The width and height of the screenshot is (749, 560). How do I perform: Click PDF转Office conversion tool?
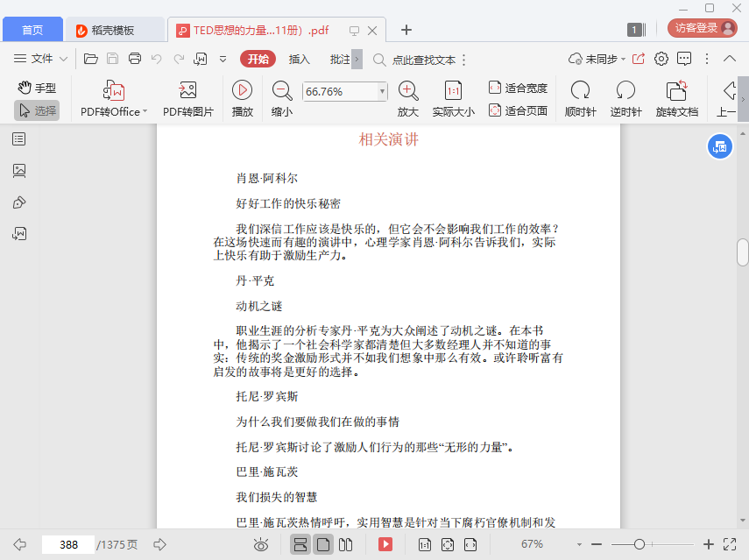(114, 99)
